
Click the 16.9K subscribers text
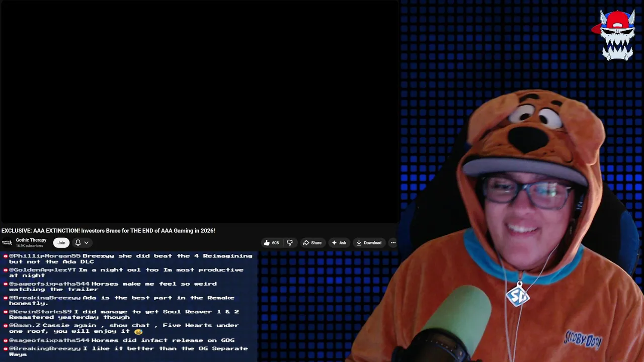tap(29, 246)
